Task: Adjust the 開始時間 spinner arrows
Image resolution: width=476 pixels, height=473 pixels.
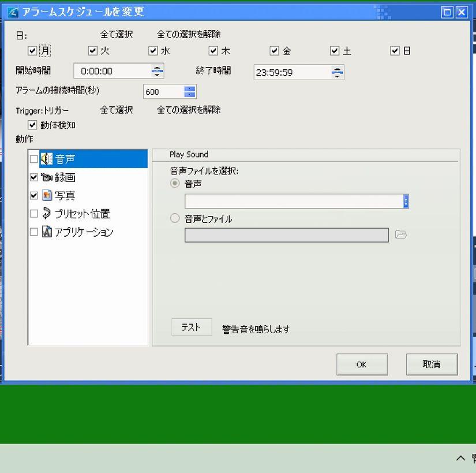Action: click(x=158, y=71)
